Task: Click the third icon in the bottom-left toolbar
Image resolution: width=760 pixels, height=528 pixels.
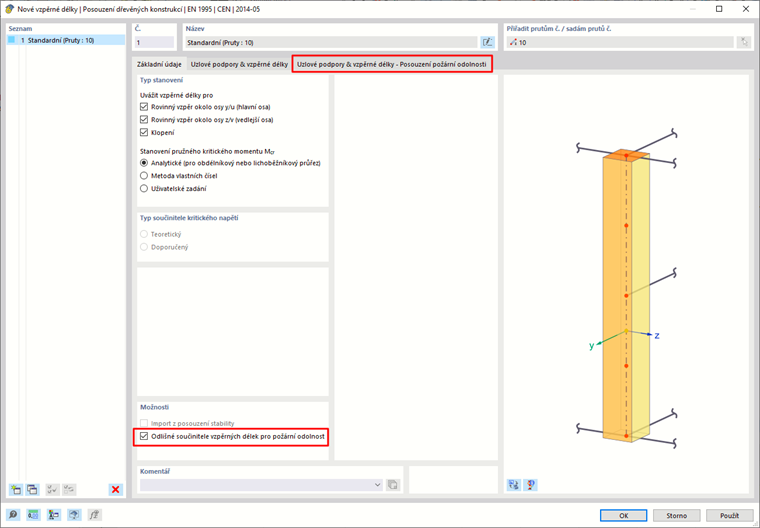Action: [x=54, y=515]
